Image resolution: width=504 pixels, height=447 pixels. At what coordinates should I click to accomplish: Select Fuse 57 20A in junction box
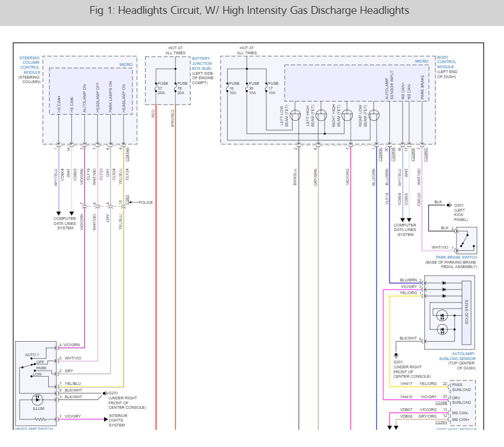point(162,88)
